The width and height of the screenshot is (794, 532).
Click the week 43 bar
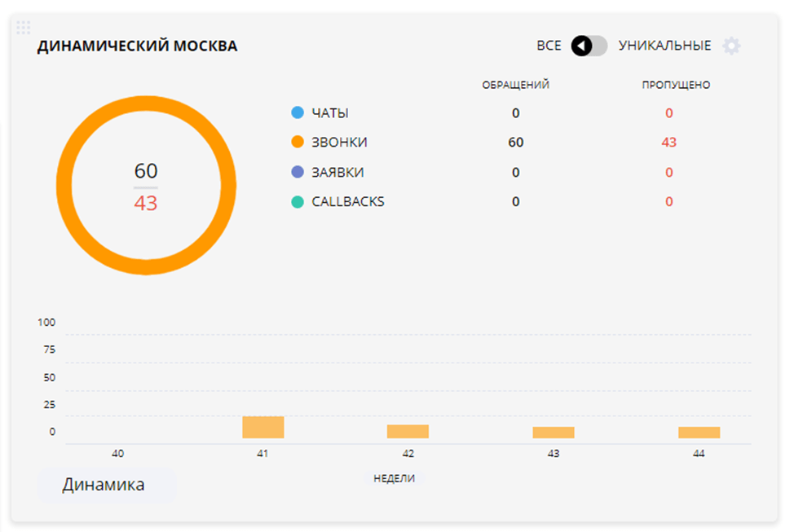coord(554,433)
